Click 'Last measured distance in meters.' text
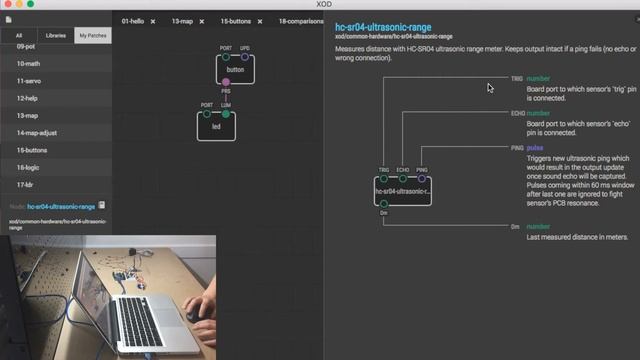Viewport: 640px width, 360px height. point(577,237)
